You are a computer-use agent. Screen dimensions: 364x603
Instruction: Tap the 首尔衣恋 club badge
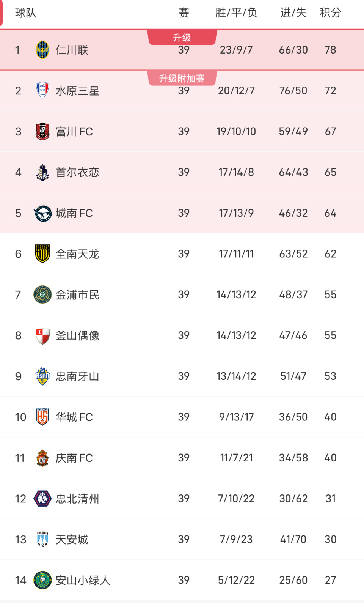pyautogui.click(x=42, y=172)
